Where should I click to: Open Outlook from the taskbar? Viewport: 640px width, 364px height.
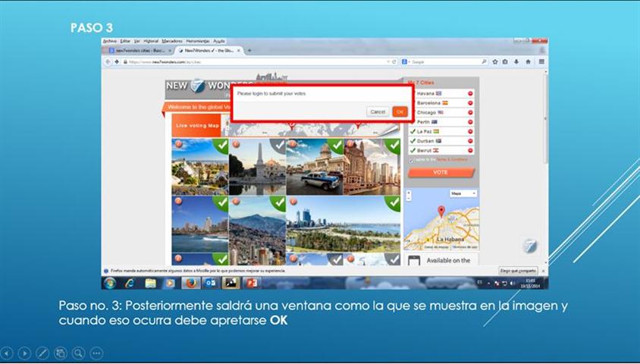click(211, 283)
